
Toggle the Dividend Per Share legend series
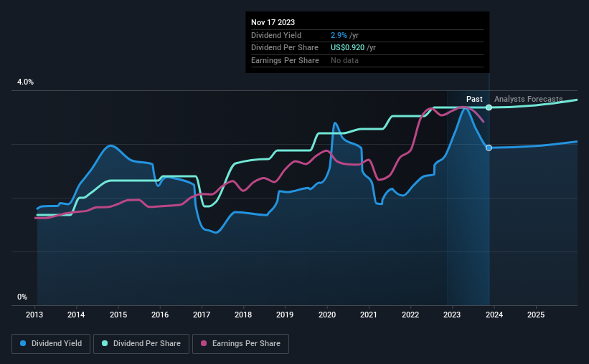141,344
